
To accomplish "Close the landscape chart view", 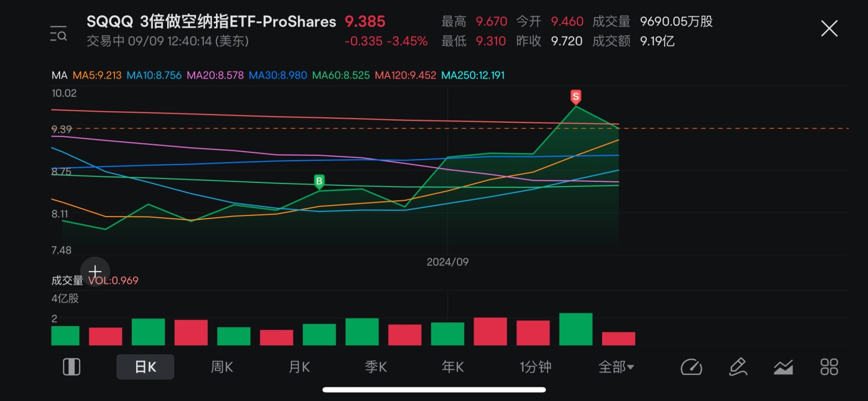I will tap(829, 28).
